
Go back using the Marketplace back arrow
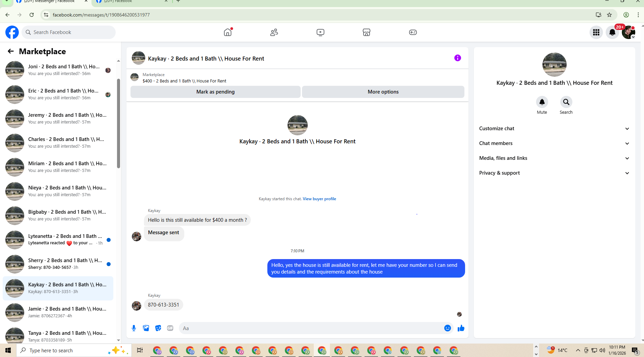click(x=11, y=51)
